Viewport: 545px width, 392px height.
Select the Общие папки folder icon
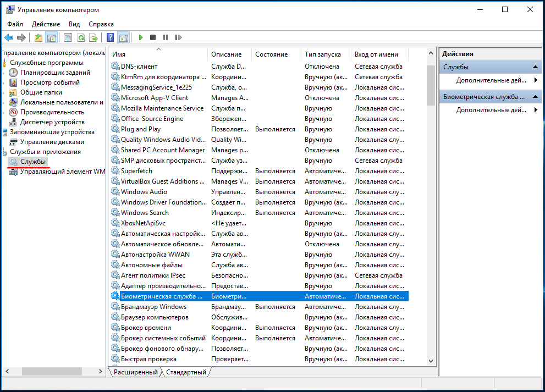tap(13, 92)
